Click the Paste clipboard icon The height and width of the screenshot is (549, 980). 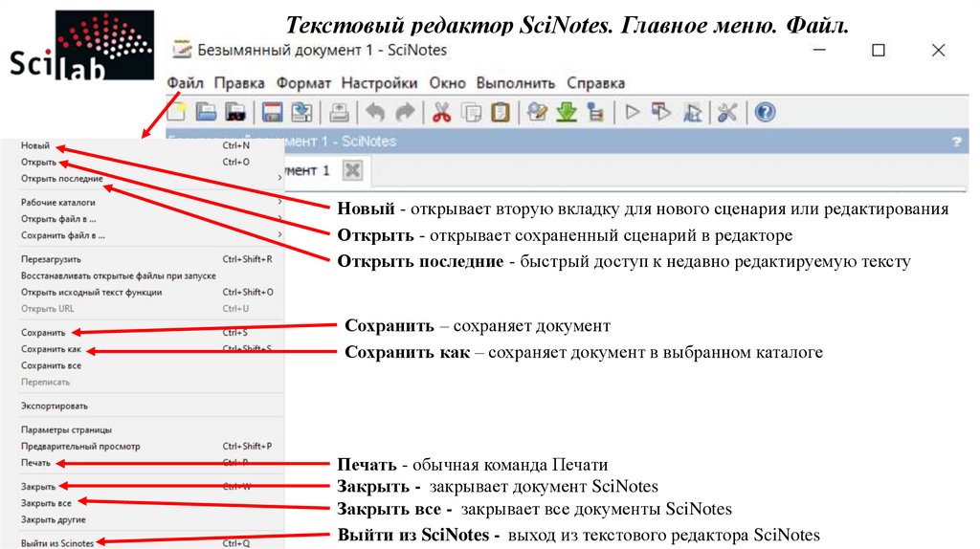click(x=501, y=113)
